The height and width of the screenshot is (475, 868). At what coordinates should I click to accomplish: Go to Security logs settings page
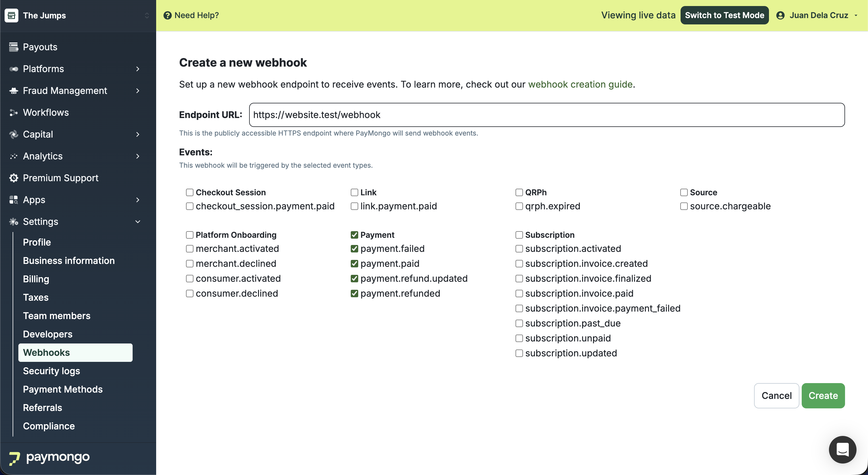pos(52,371)
